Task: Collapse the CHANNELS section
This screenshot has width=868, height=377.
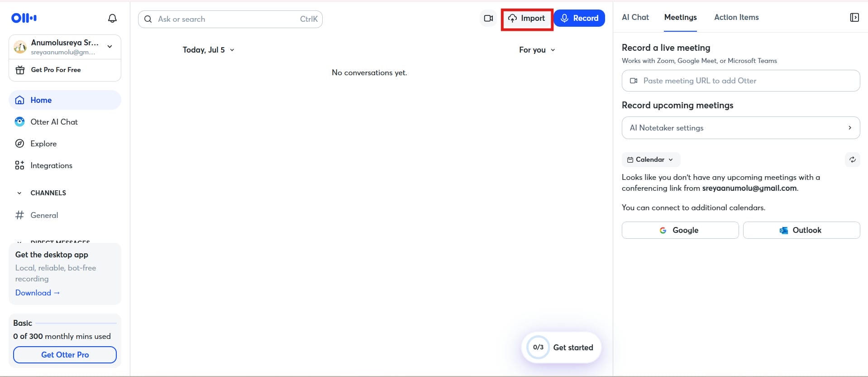Action: point(19,193)
